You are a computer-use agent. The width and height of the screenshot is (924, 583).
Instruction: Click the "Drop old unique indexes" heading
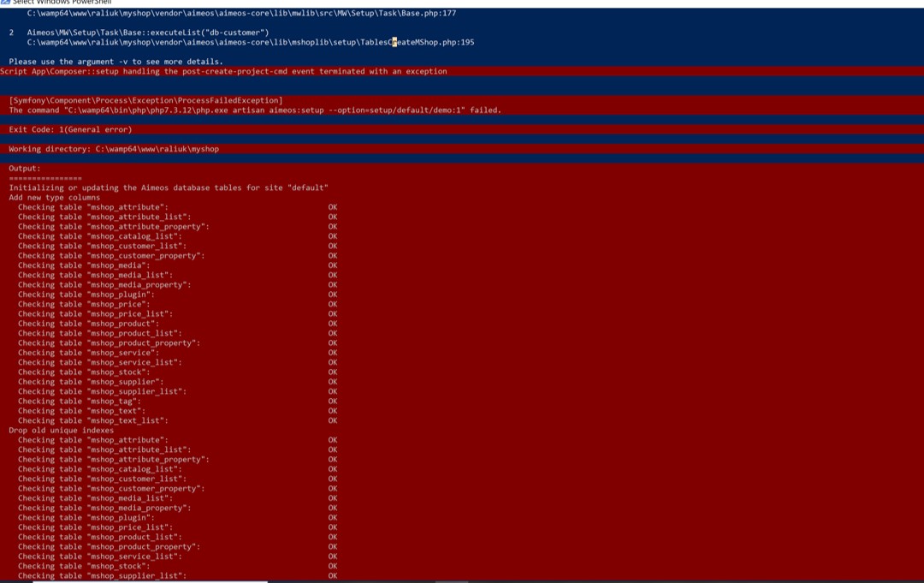(x=62, y=431)
